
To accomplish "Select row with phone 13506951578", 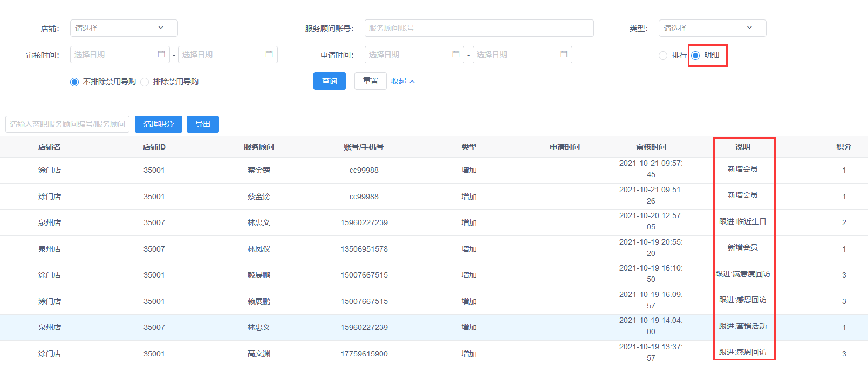I will [x=364, y=249].
